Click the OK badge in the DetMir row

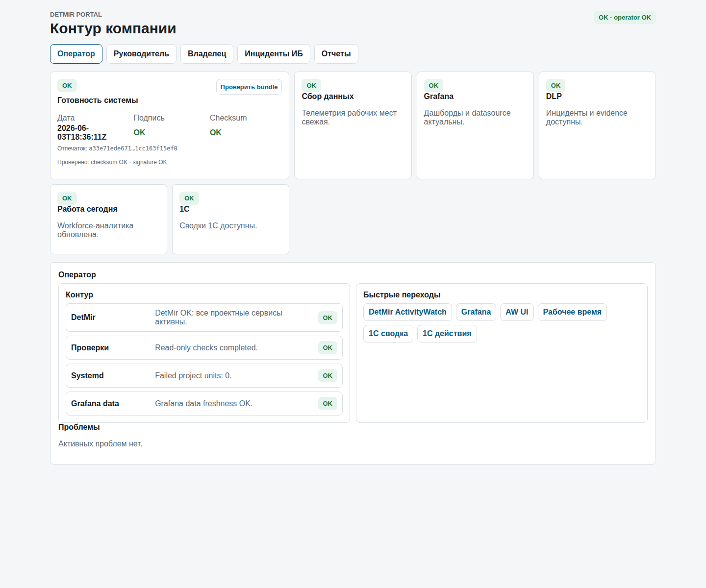[x=328, y=318]
